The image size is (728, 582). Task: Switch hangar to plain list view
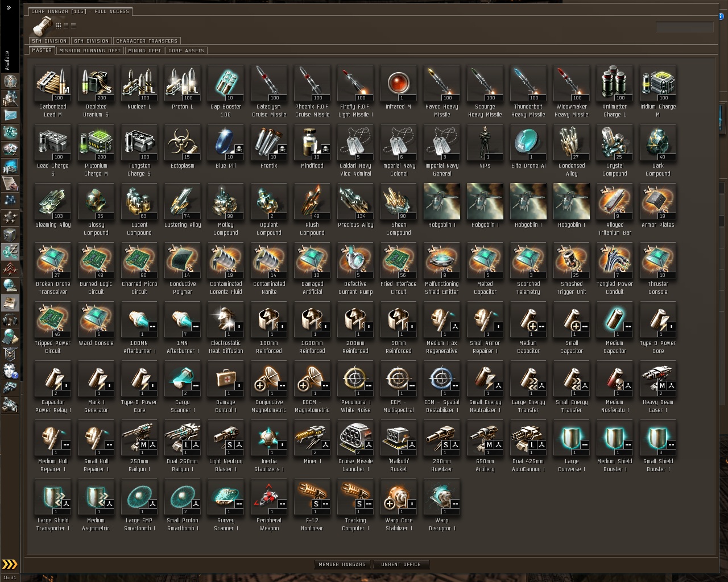tap(73, 26)
